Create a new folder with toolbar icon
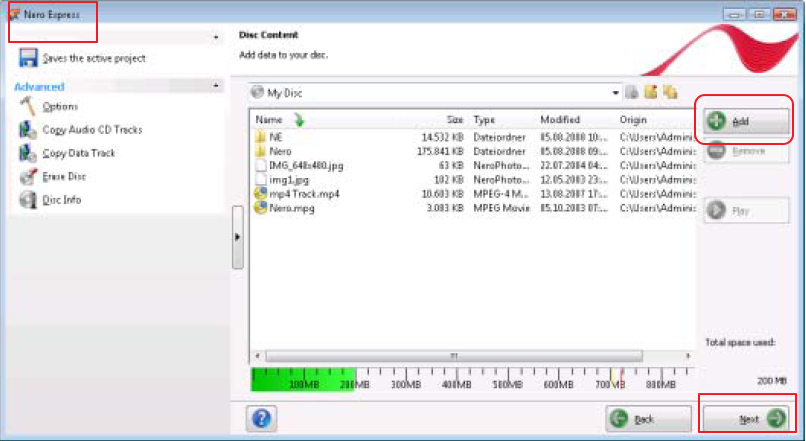806x441 pixels. [x=651, y=92]
